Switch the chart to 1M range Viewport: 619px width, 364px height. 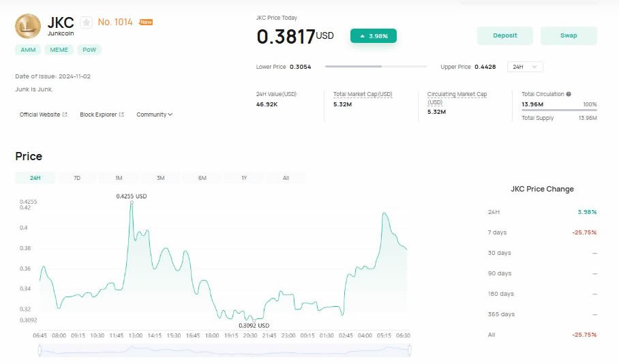119,178
